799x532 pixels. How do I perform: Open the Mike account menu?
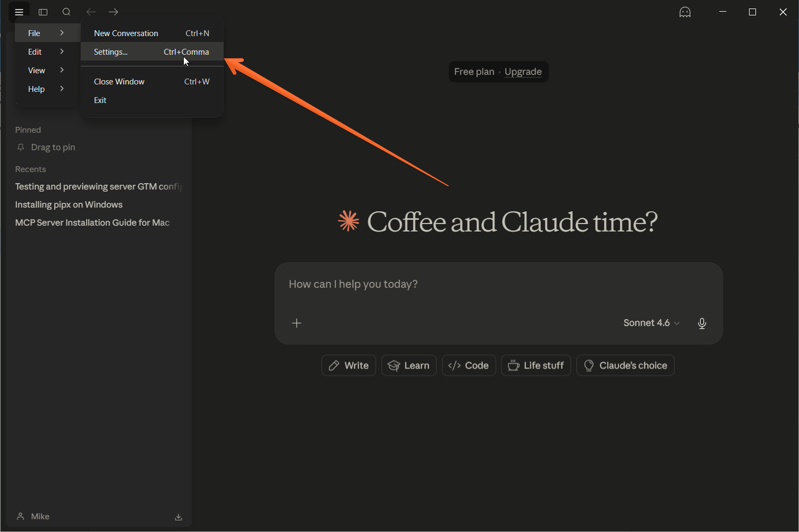(33, 517)
